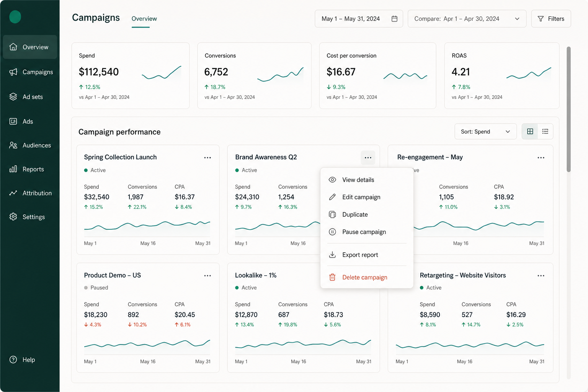Open Audiences people icon
This screenshot has width=588, height=392.
pos(13,145)
